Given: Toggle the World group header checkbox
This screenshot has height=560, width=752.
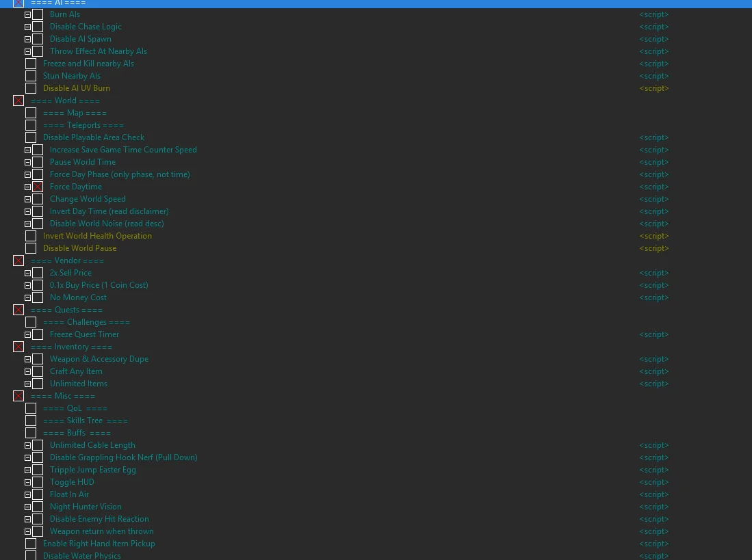Looking at the screenshot, I should click(18, 101).
